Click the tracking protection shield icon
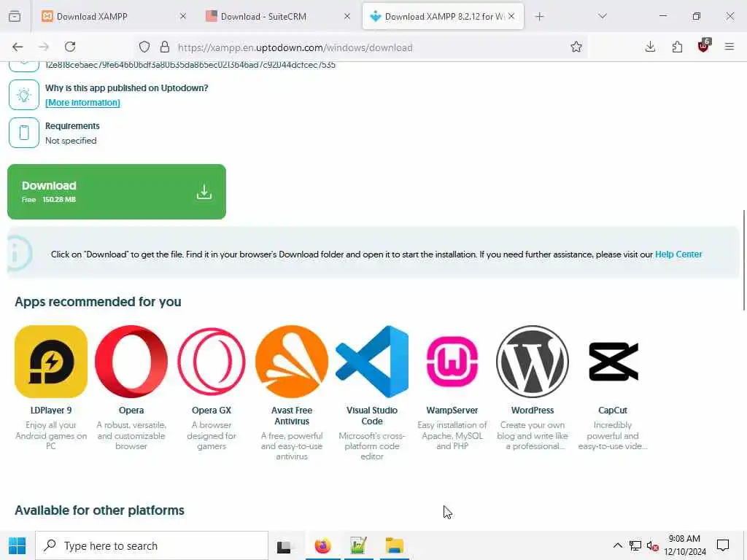747x560 pixels. click(144, 47)
